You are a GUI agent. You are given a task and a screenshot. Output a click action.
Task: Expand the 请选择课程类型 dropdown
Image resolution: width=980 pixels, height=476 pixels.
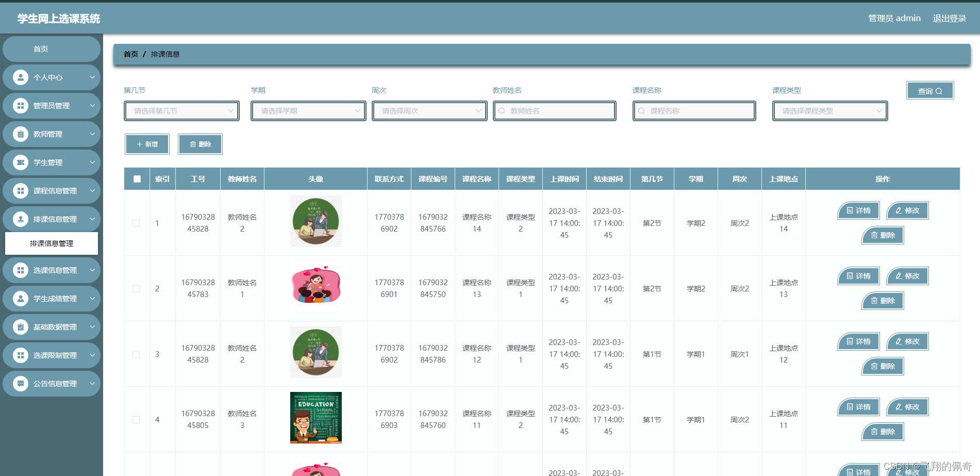point(829,110)
